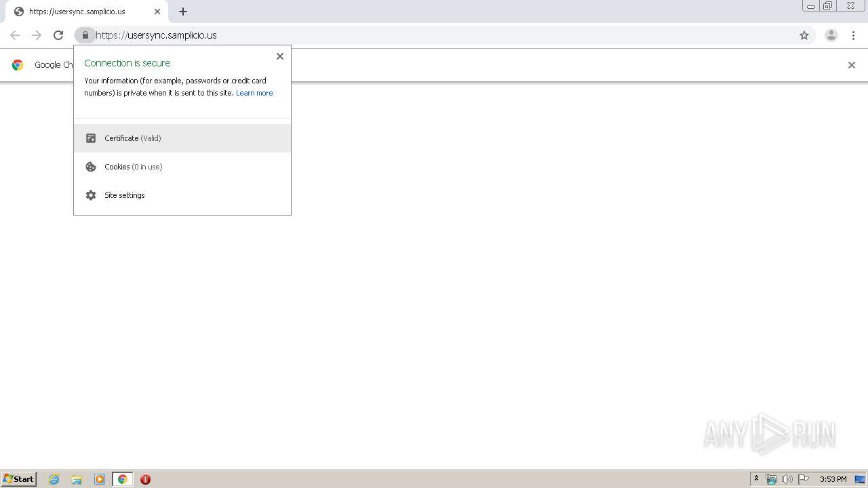Close the site information popup

point(280,56)
